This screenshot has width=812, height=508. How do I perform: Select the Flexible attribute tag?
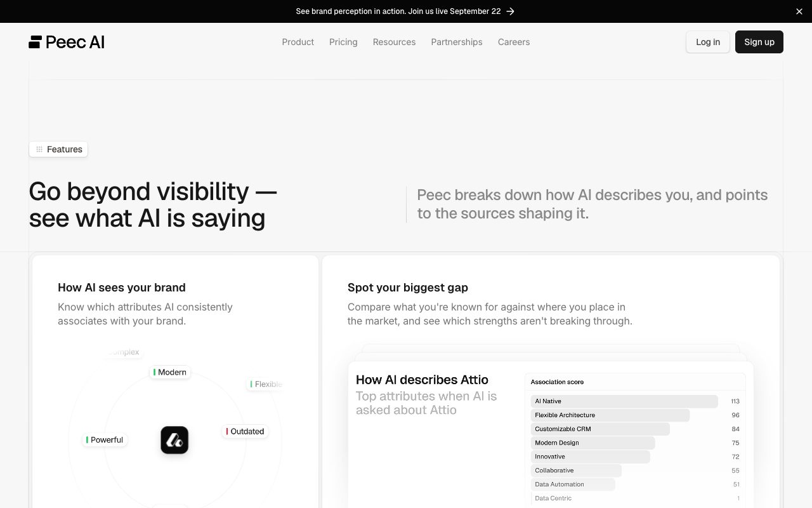point(265,384)
